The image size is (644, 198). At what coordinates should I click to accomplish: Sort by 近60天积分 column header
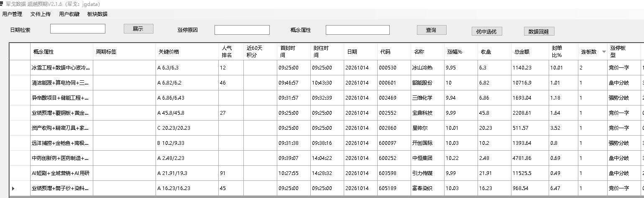pyautogui.click(x=260, y=52)
